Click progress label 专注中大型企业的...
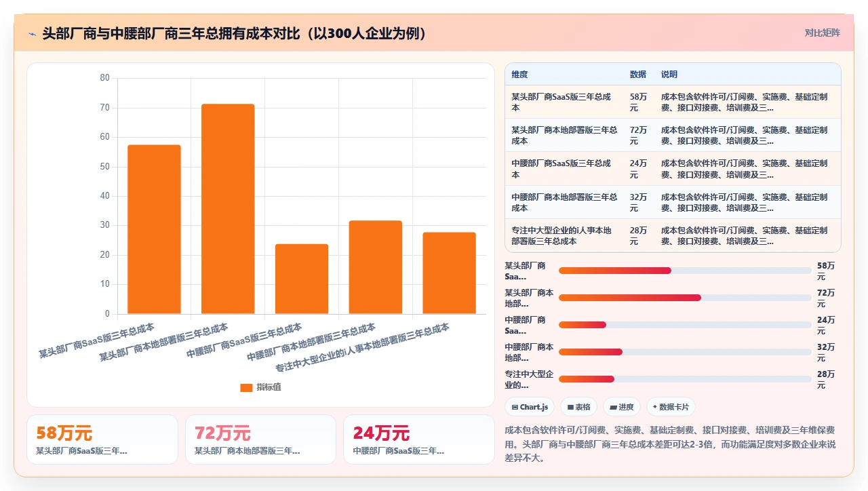This screenshot has width=868, height=491. click(529, 379)
